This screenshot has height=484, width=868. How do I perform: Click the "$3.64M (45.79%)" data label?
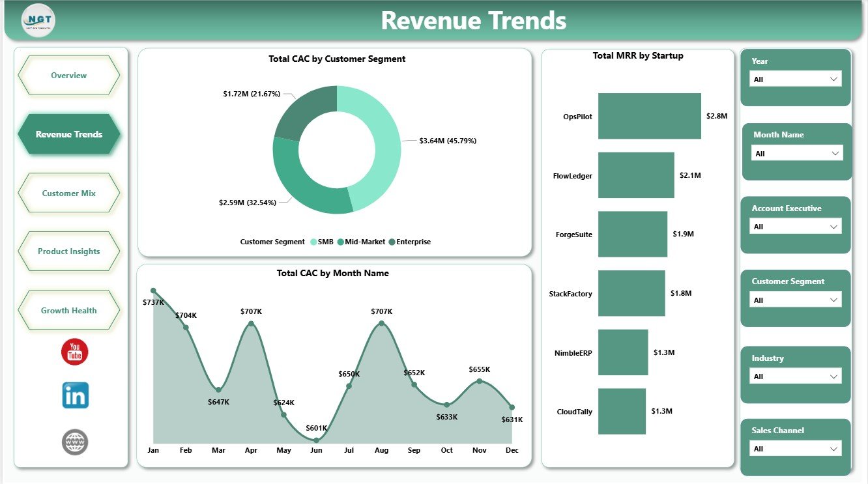tap(448, 141)
